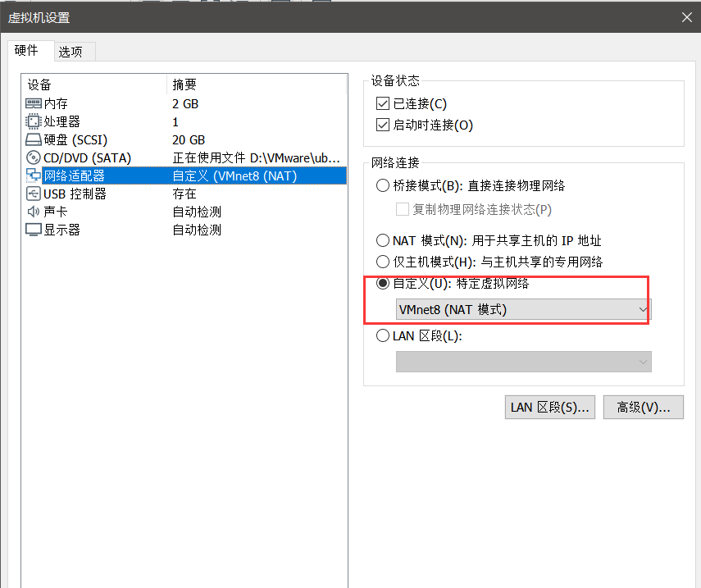Select the 硬盘 (SCSI) row text

(x=75, y=140)
